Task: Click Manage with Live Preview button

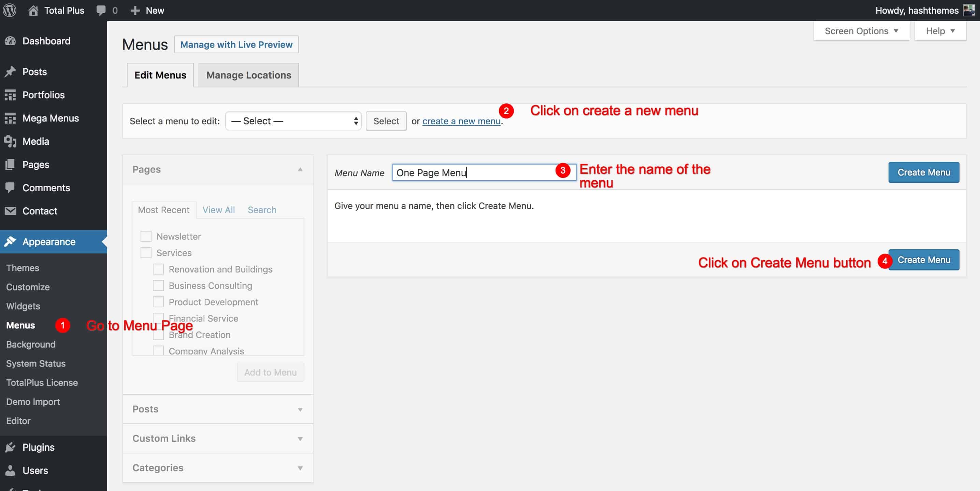Action: coord(236,44)
